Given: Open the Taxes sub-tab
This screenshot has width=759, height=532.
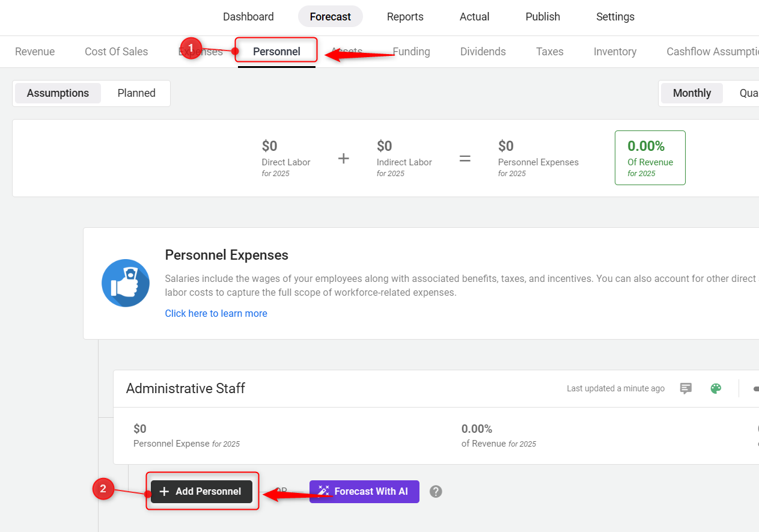Looking at the screenshot, I should (550, 52).
